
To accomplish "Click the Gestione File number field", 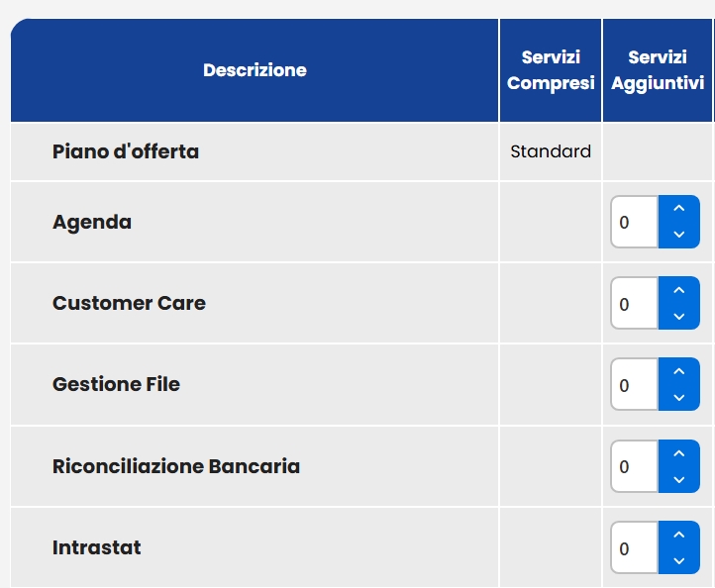I will (x=634, y=385).
